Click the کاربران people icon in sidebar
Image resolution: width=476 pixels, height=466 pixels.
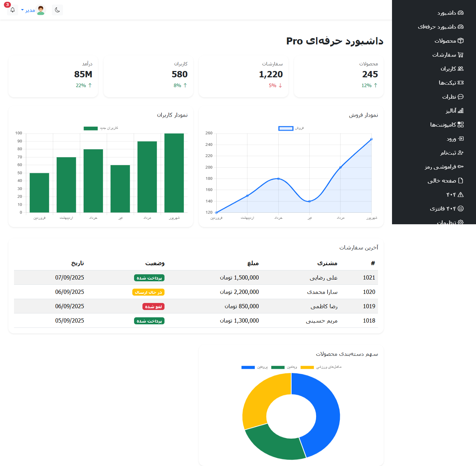point(461,69)
